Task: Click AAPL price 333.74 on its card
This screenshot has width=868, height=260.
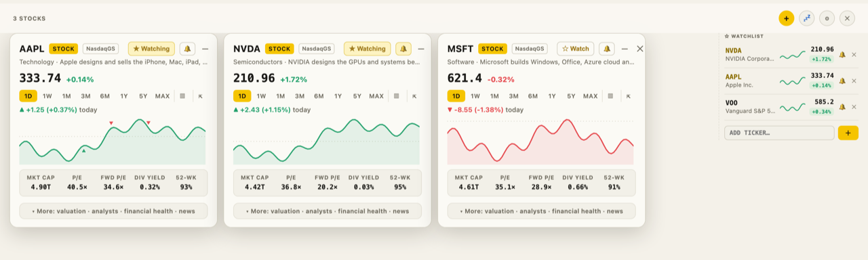Action: (x=40, y=78)
